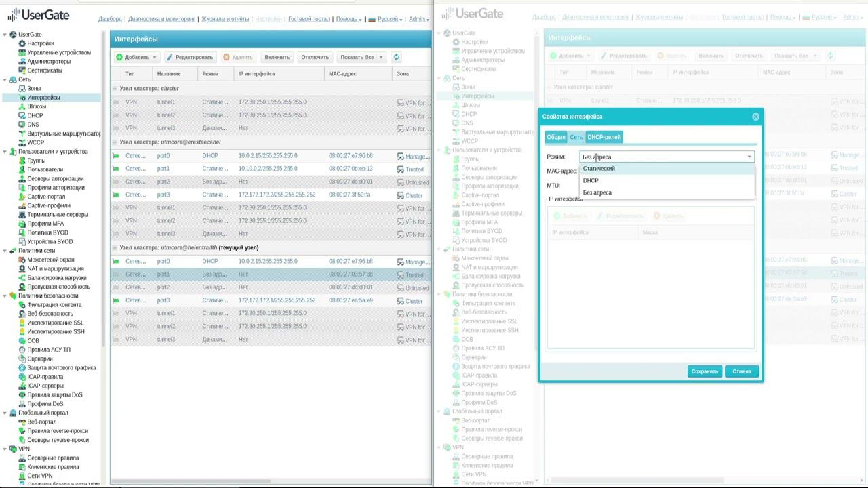Viewport: 868px width, 488px height.
Task: Open the Помощь menu in left window header
Action: coord(349,19)
